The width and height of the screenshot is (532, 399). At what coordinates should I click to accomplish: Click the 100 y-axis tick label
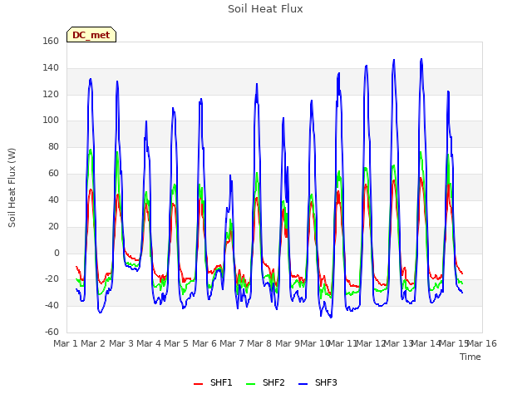click(x=51, y=120)
